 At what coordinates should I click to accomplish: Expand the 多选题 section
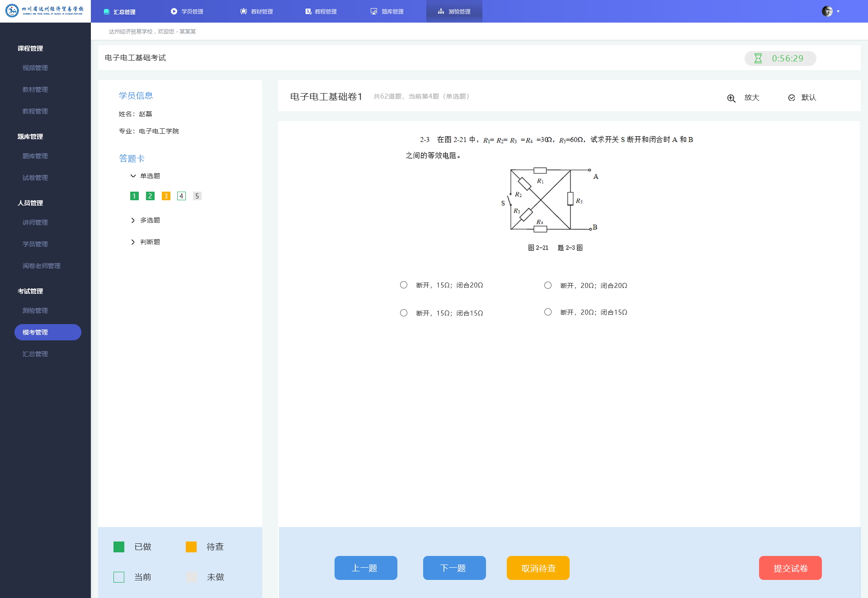pyautogui.click(x=133, y=220)
